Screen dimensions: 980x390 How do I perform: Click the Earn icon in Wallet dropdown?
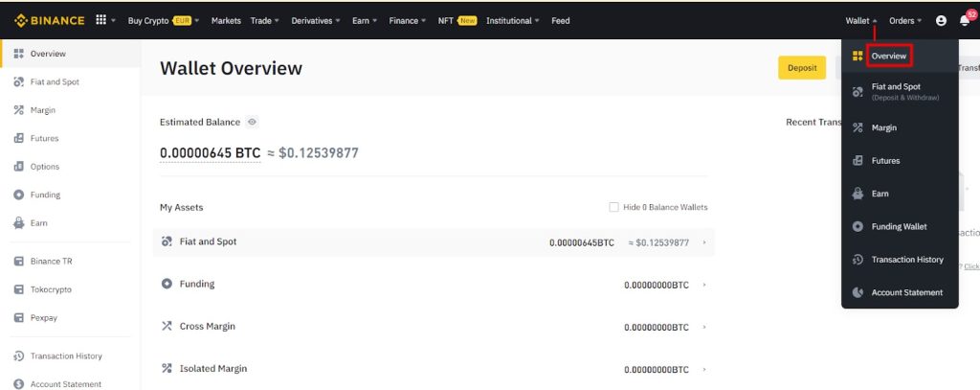(x=857, y=194)
